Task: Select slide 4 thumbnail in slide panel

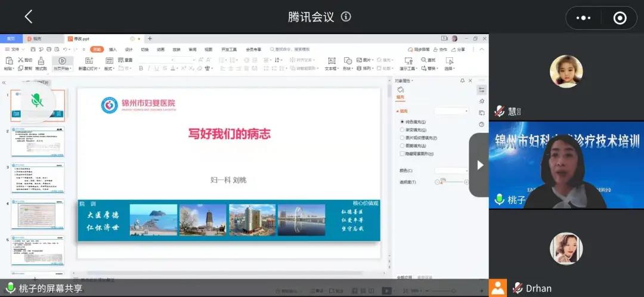Action: (x=38, y=215)
